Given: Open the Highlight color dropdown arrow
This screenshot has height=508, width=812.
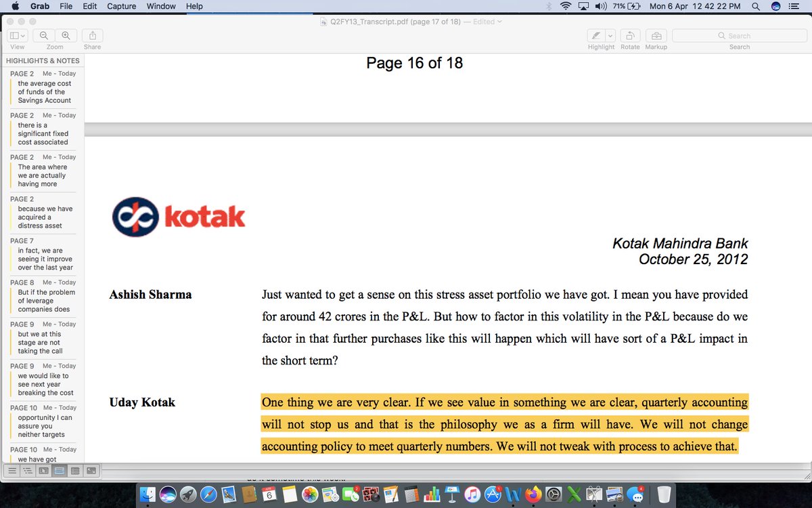Looking at the screenshot, I should [610, 35].
